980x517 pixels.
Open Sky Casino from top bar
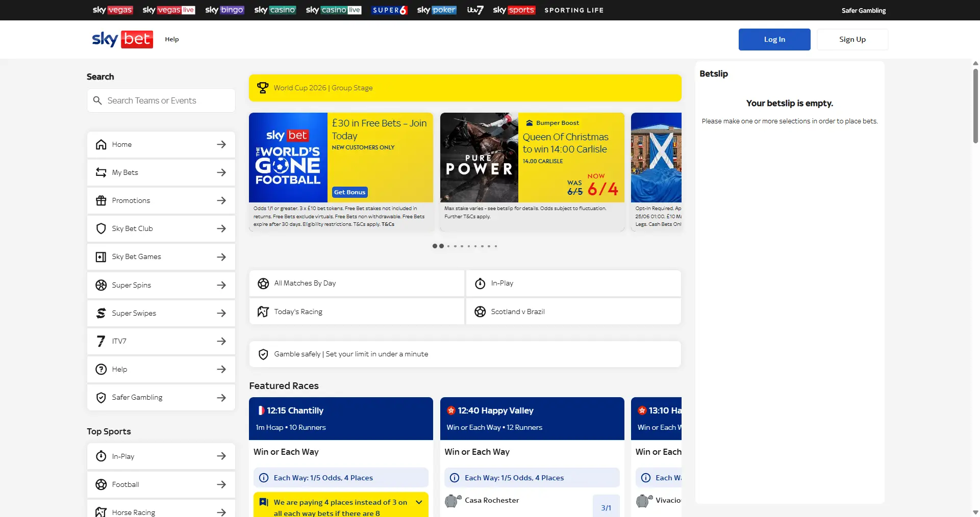point(275,10)
